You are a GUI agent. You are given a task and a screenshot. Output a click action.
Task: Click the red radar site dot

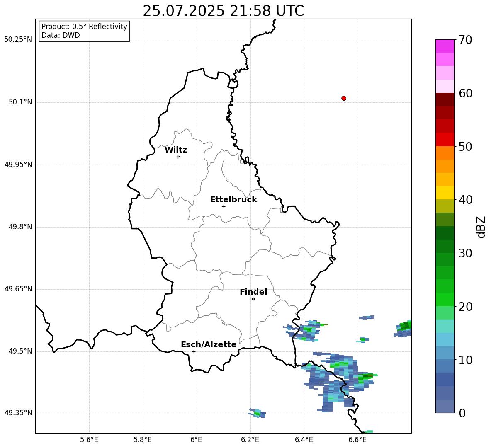tap(344, 98)
